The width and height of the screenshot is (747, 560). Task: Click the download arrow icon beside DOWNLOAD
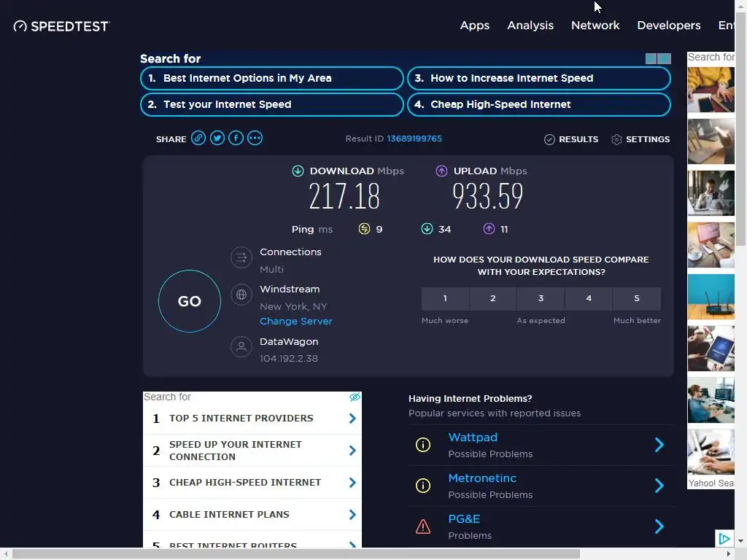pos(298,171)
